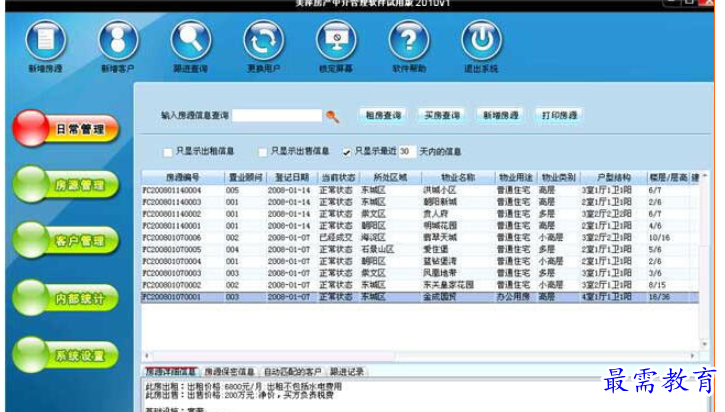Open 软件帮助 with the question-mark icon
Viewport: 725px width, 412px height.
coord(409,41)
